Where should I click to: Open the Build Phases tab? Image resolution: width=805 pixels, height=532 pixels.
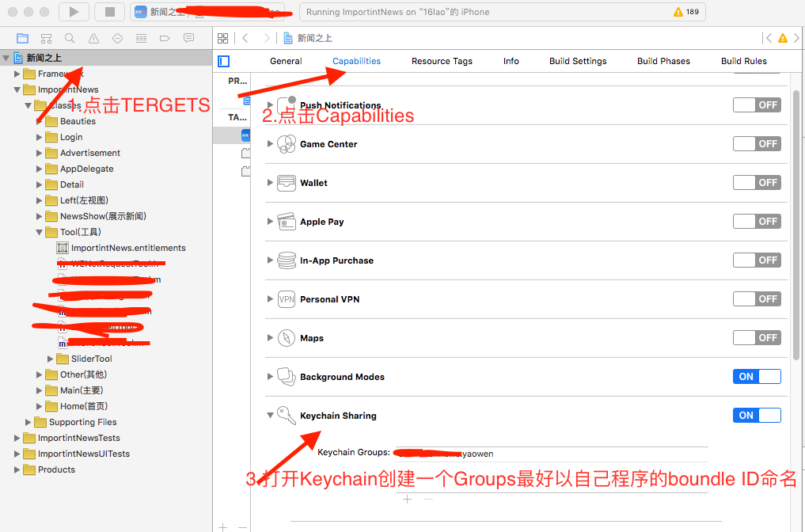point(664,61)
